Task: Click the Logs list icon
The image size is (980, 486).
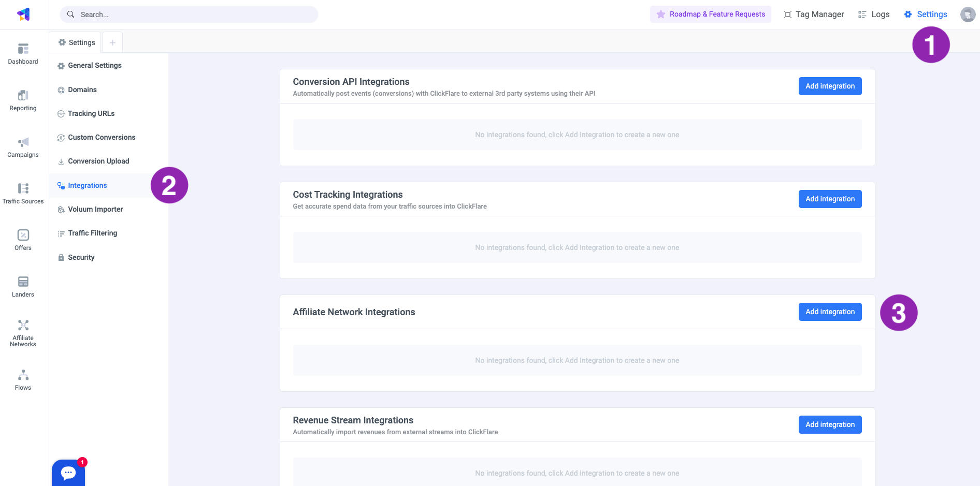Action: 862,14
